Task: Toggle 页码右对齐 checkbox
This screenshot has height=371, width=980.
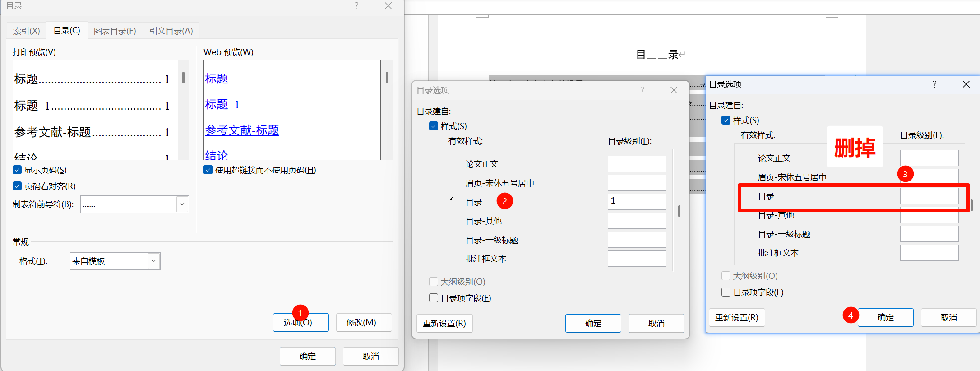Action: point(17,186)
